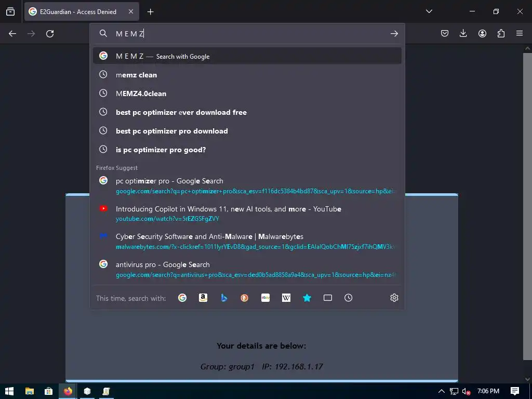Choose 'MEMZ4.0clean' history suggestion

(247, 94)
